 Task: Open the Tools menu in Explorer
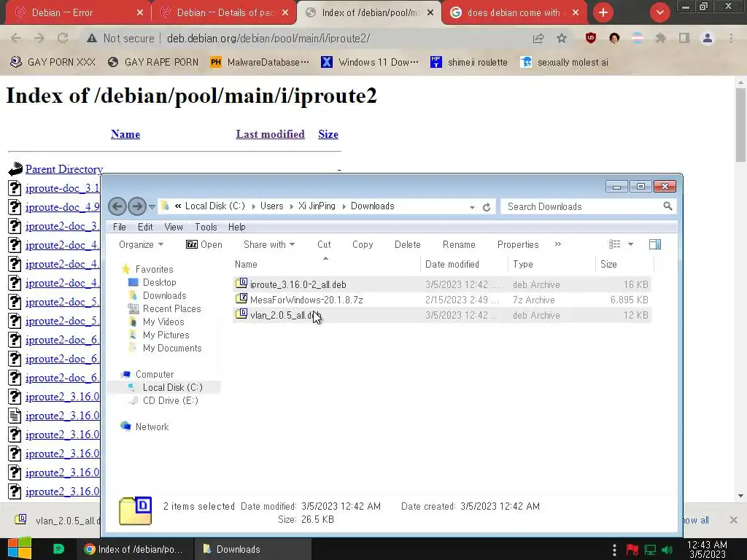click(206, 227)
